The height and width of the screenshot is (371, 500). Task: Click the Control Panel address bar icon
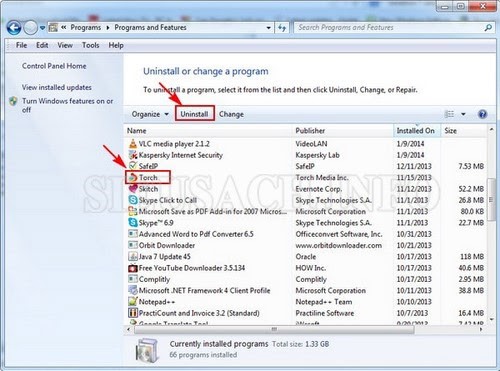click(53, 28)
